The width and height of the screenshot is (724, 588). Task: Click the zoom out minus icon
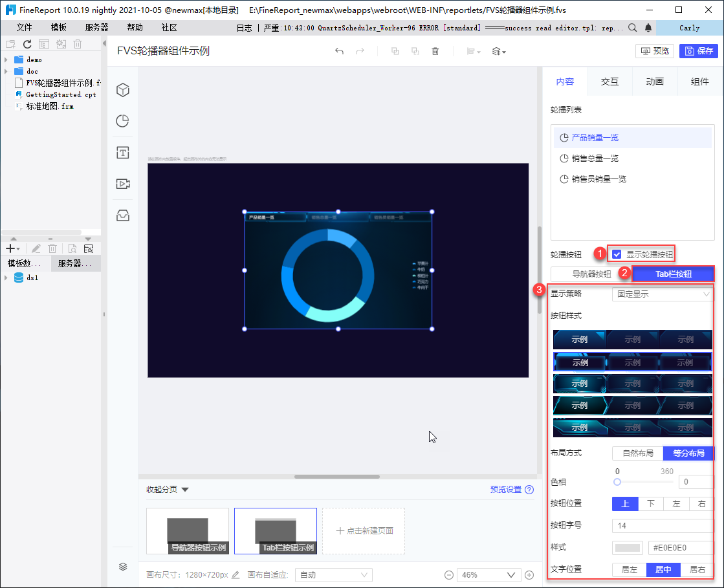[448, 575]
